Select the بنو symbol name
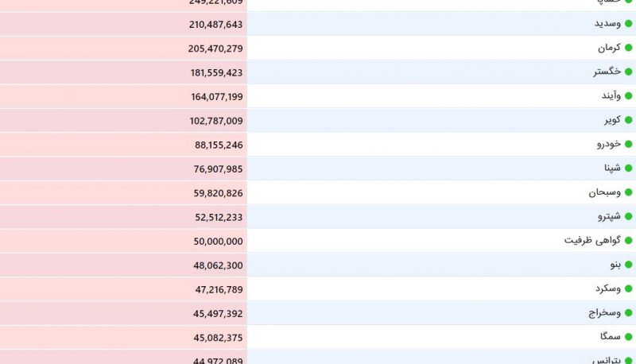The width and height of the screenshot is (636, 364). point(615,265)
